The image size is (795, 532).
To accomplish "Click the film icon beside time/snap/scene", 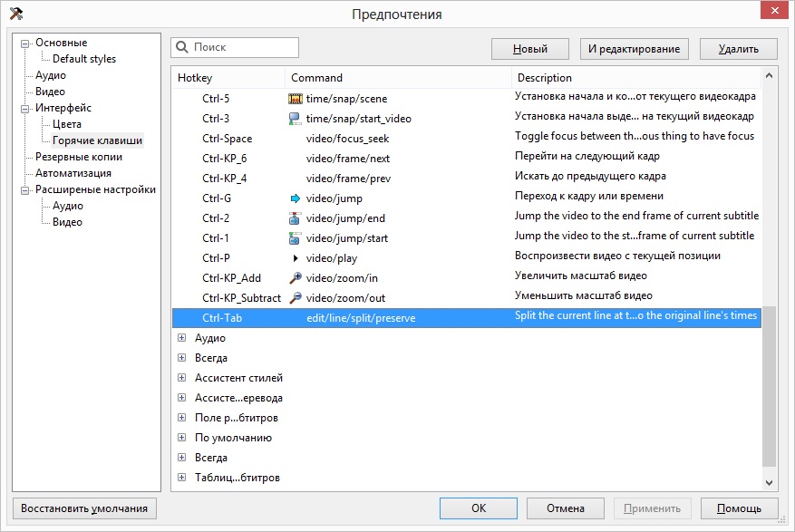I will [x=295, y=98].
